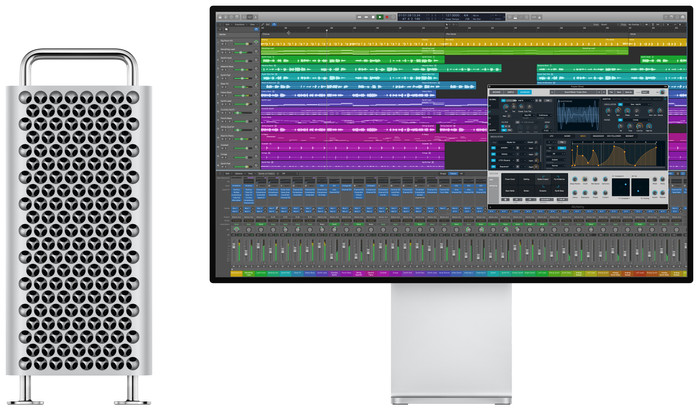Toggle the last modulation slot ON button
The width and height of the screenshot is (700, 409).
point(493,167)
